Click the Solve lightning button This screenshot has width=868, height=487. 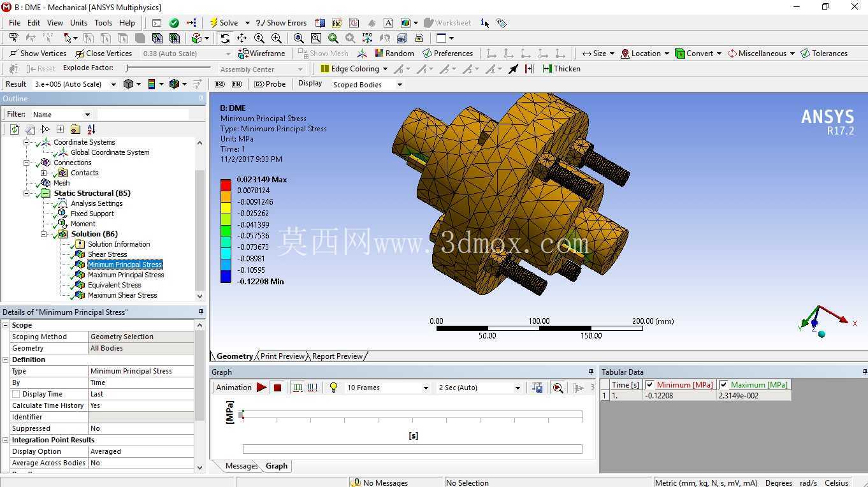tap(224, 22)
